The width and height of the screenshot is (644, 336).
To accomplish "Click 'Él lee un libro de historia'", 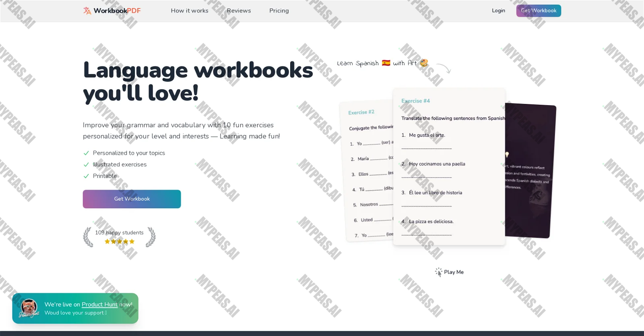I will click(x=436, y=193).
